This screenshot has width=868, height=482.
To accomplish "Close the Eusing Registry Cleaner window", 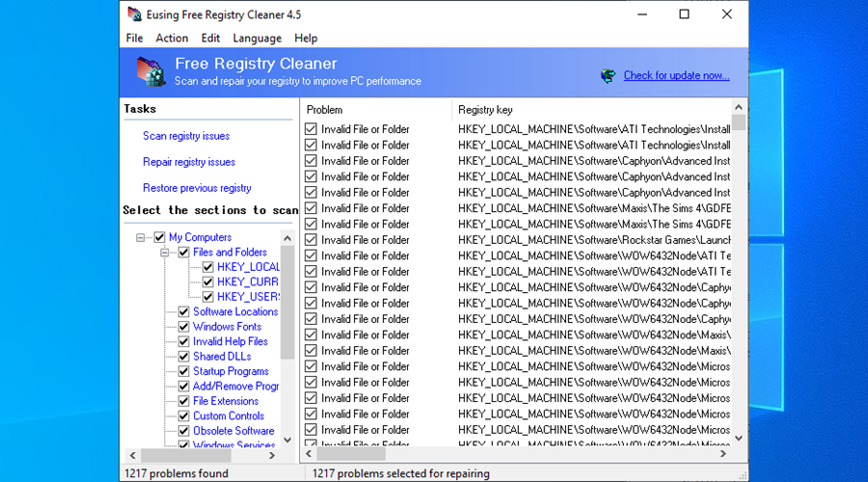I will click(726, 14).
